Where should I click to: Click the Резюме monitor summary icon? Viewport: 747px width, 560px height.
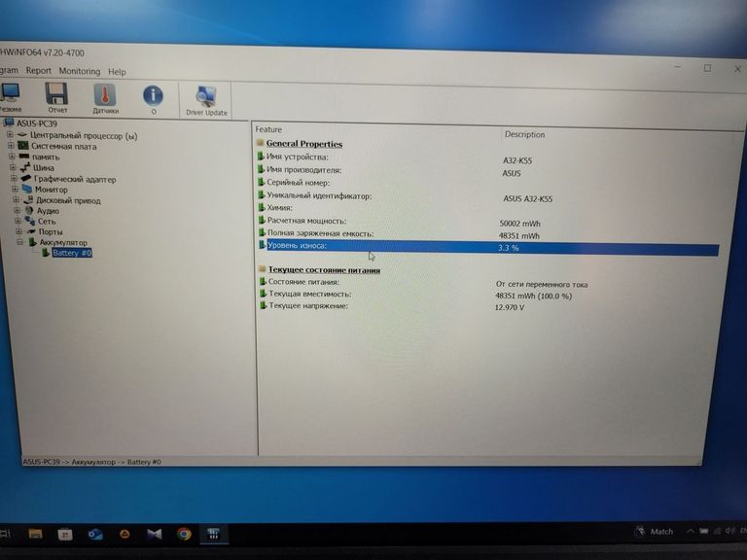pyautogui.click(x=10, y=98)
